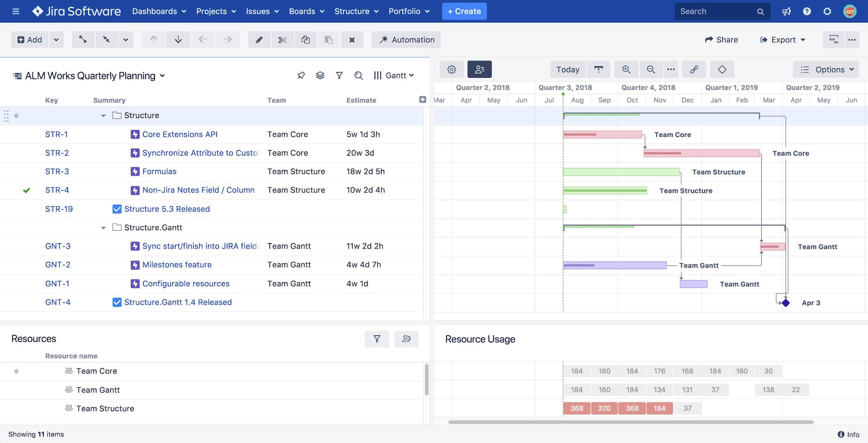Click the green checkmark next to STR-4

point(27,190)
